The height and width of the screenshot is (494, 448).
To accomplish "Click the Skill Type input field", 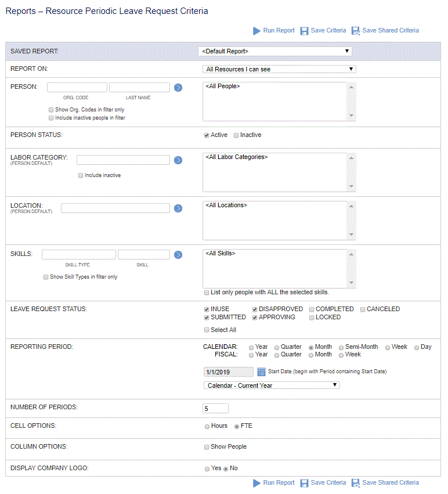I will coord(79,254).
